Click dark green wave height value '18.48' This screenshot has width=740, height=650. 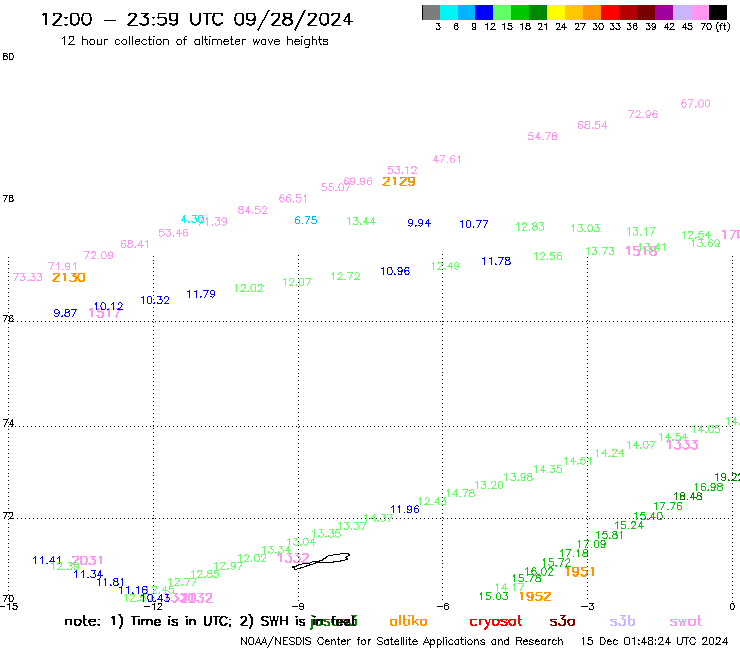[x=688, y=497]
